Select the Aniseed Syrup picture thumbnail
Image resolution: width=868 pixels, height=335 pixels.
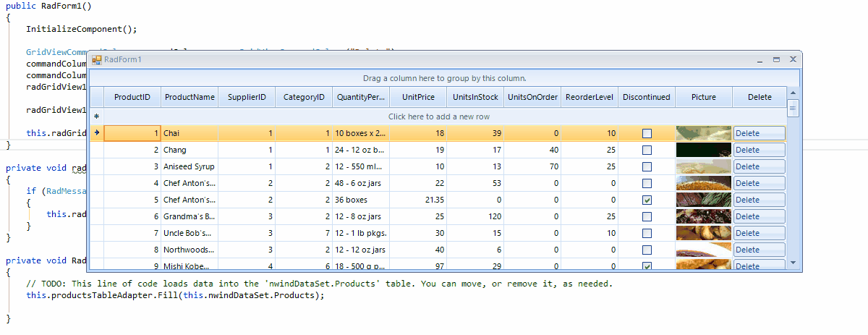click(703, 166)
